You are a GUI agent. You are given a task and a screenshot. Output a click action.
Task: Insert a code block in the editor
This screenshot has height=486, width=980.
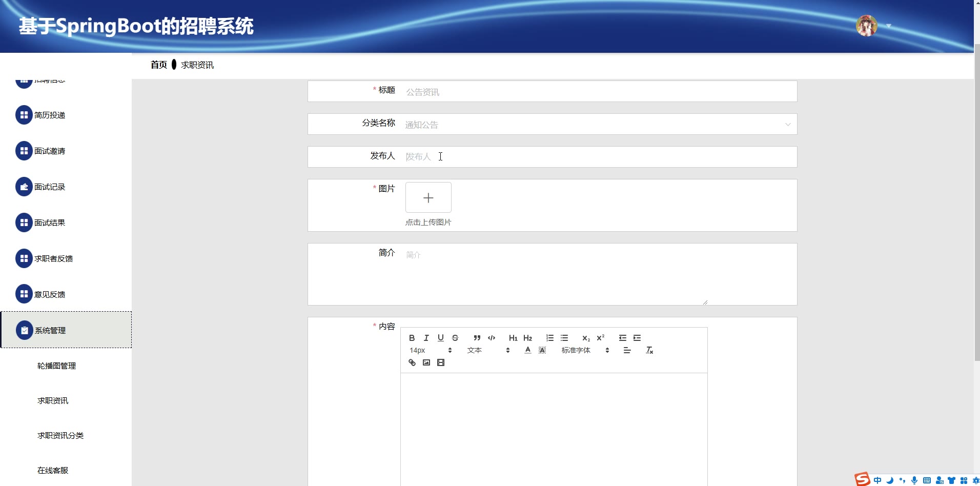[492, 338]
